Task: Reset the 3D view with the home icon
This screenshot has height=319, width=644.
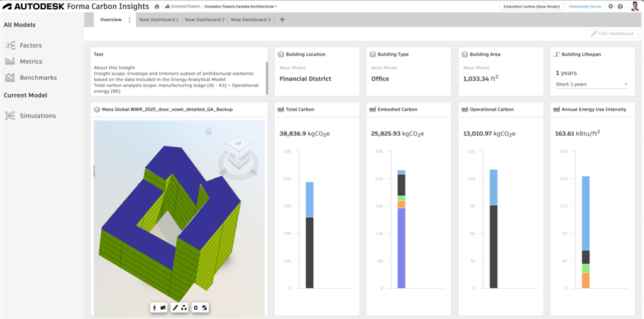Action: [209, 131]
